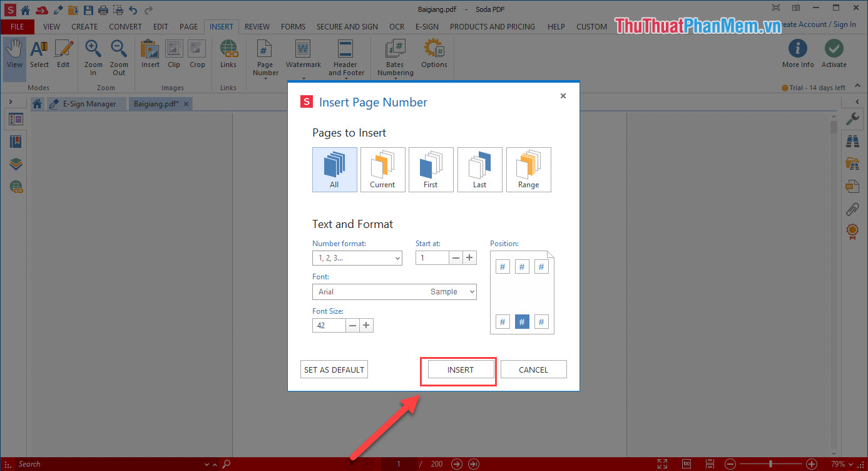Enable the top-left page number position
This screenshot has height=471, width=868.
coord(503,266)
